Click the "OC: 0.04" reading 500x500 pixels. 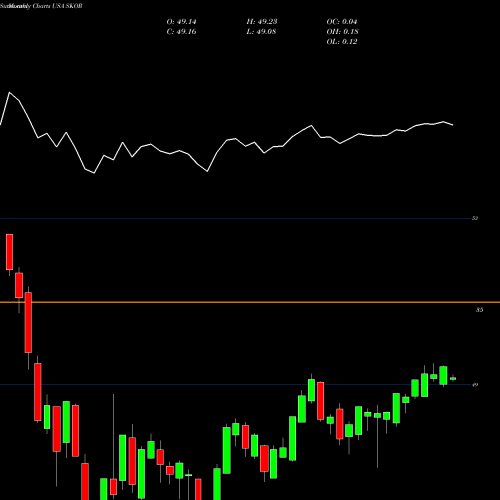[342, 22]
